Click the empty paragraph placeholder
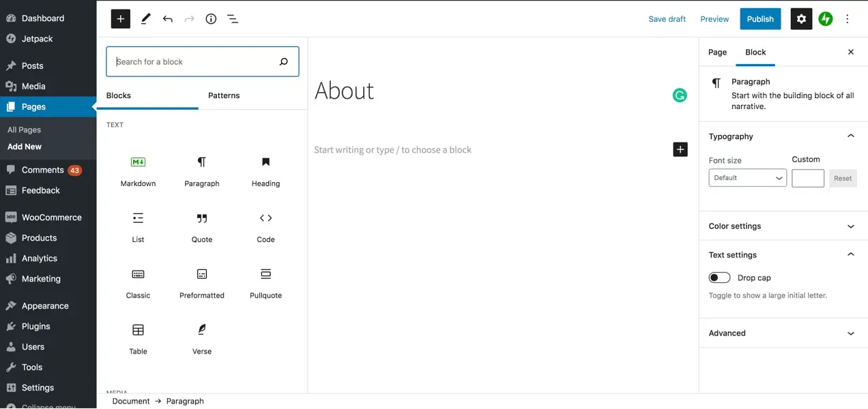The width and height of the screenshot is (868, 409). (393, 150)
